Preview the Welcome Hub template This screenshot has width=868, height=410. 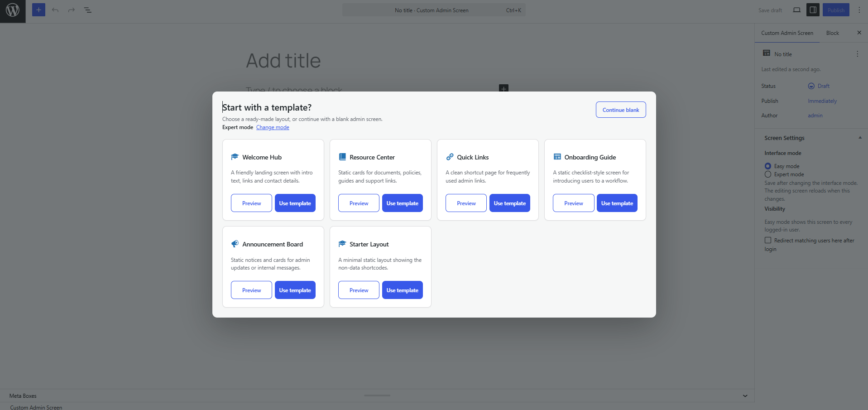251,203
